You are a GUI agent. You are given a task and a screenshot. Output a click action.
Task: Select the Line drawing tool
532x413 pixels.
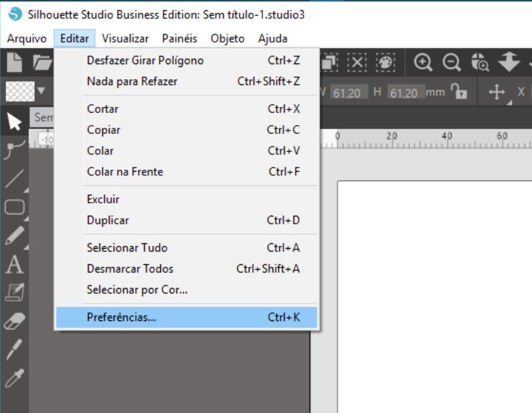point(15,178)
